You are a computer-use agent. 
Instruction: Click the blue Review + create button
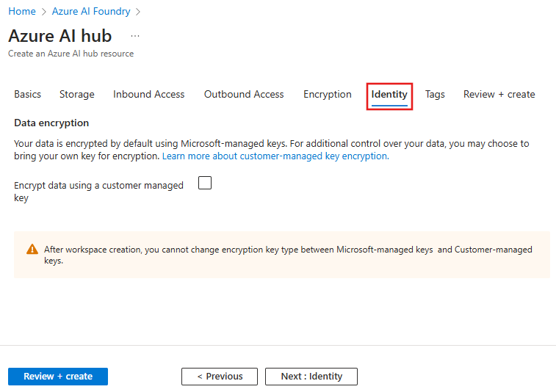click(58, 377)
